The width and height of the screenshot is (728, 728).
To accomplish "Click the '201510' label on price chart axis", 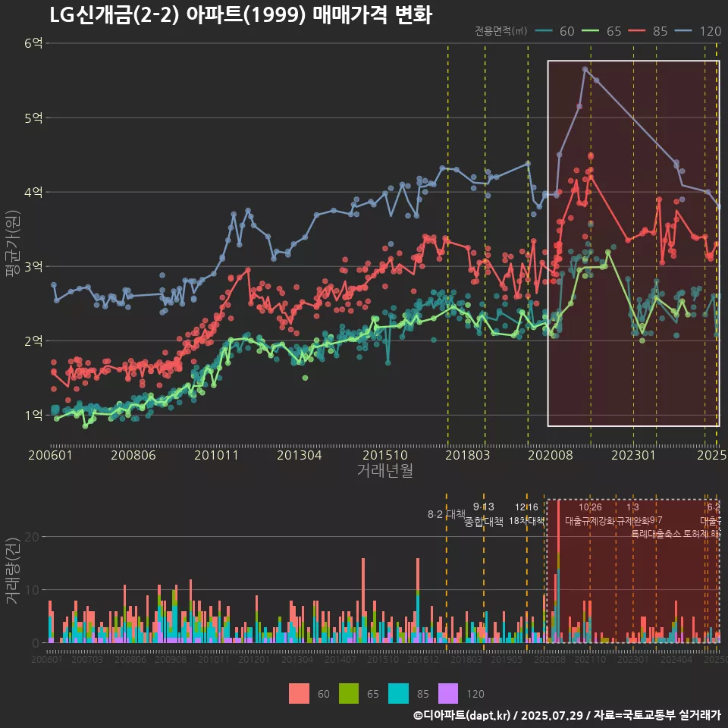I will pyautogui.click(x=385, y=454).
